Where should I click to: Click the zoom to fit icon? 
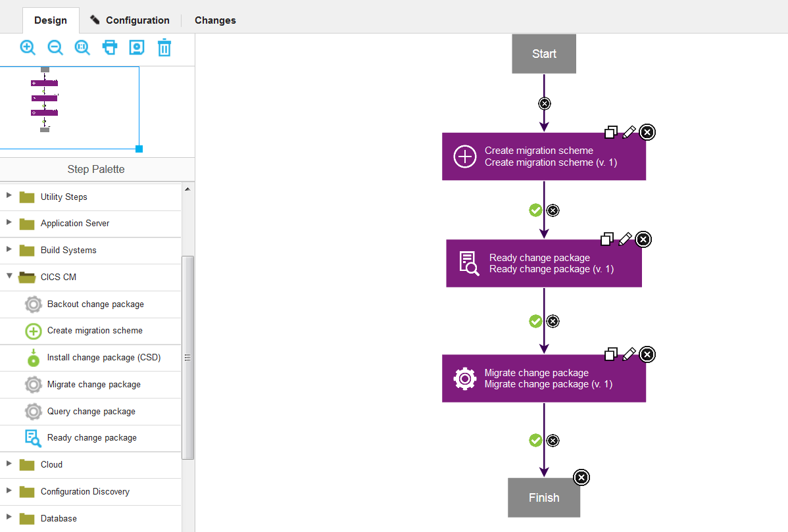click(82, 47)
